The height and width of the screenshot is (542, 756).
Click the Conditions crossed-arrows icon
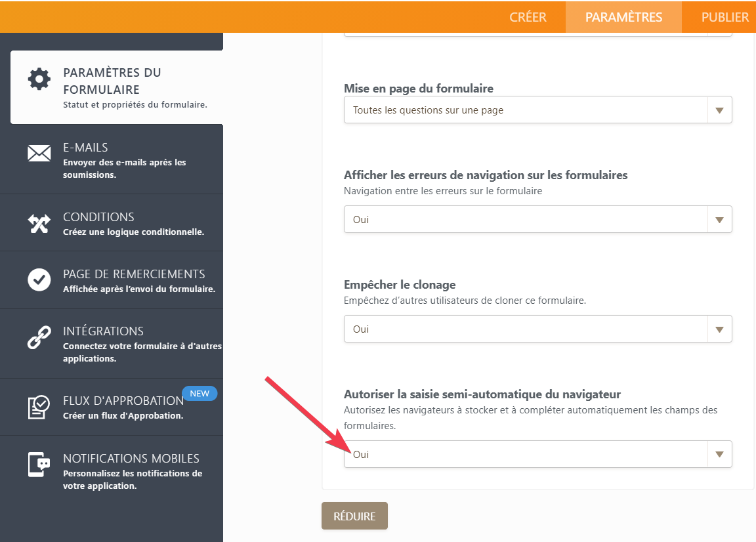pos(39,223)
